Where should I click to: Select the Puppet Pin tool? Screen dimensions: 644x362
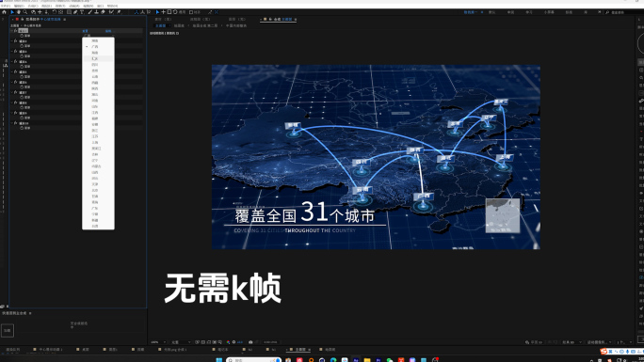point(119,12)
